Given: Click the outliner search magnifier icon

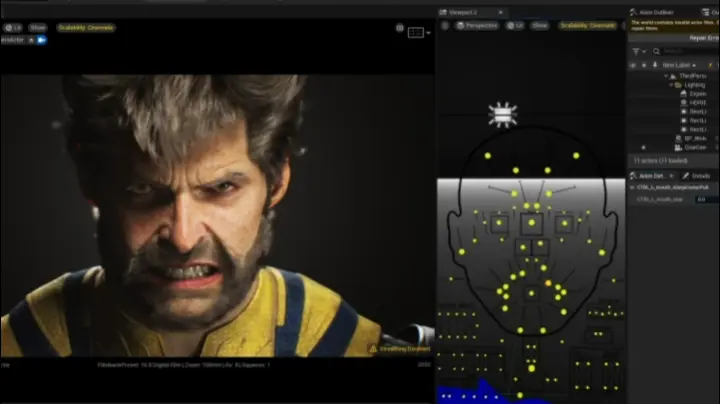Looking at the screenshot, I should pyautogui.click(x=656, y=51).
